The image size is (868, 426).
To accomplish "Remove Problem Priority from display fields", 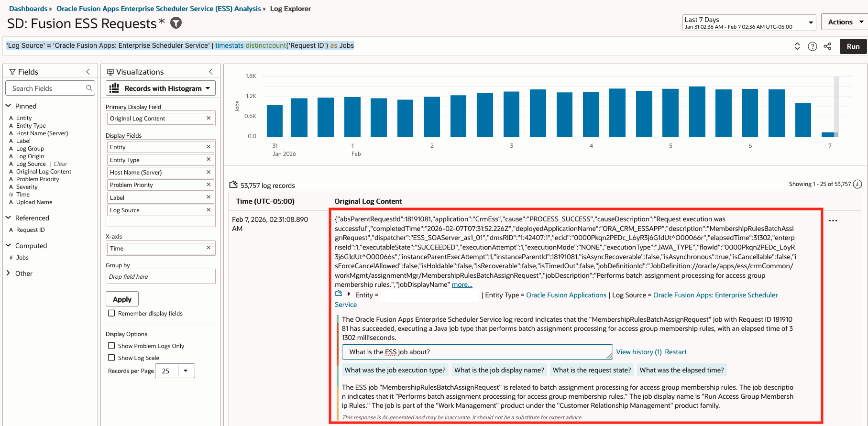I will tap(209, 185).
